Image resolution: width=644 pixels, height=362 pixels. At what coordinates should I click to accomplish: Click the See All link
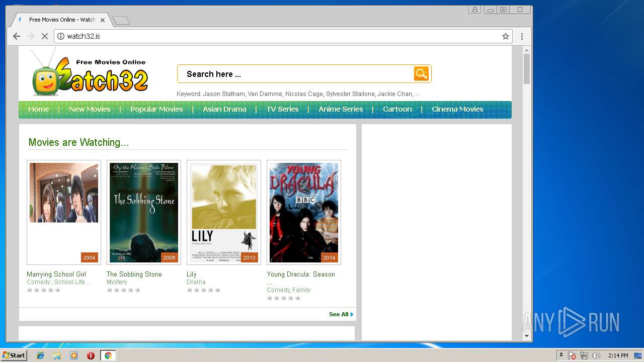point(341,314)
